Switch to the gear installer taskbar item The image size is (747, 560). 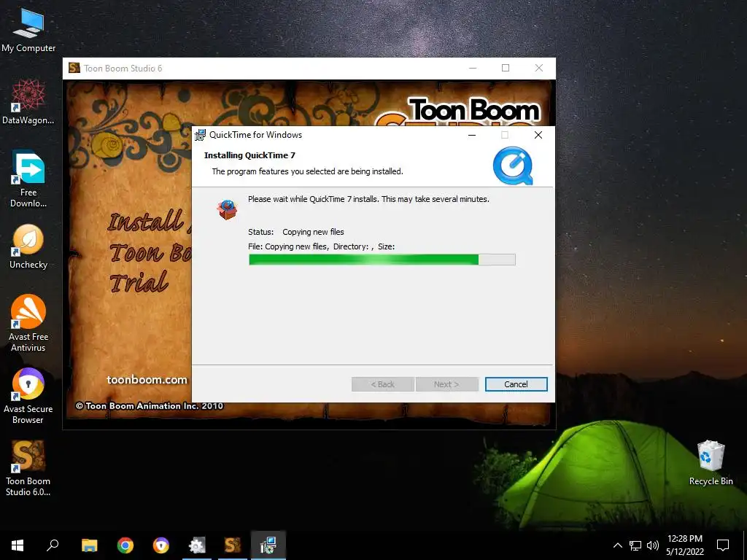point(197,545)
